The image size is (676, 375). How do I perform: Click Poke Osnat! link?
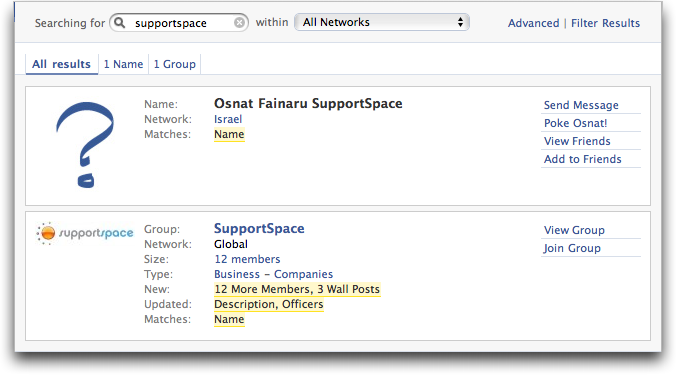pyautogui.click(x=576, y=123)
